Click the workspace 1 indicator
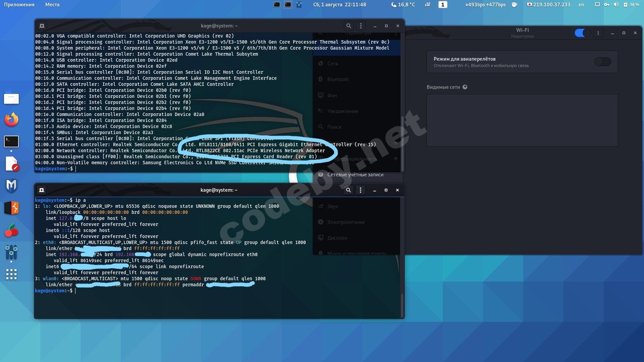 442,4
